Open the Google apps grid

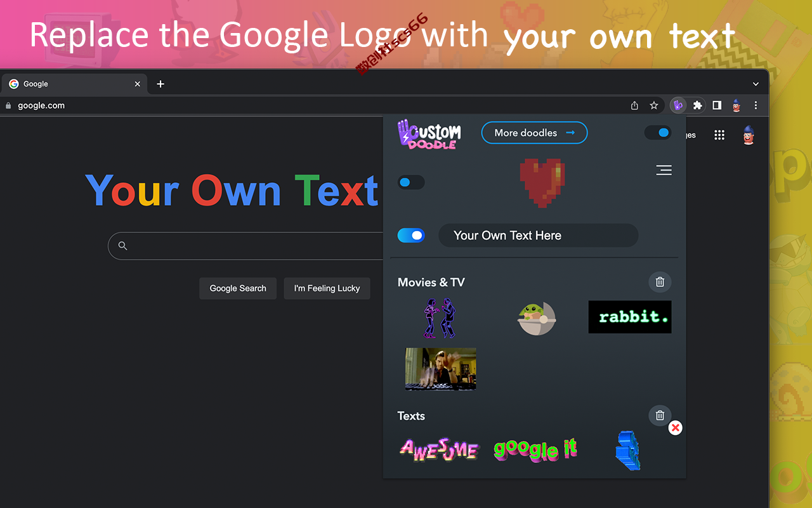[x=719, y=135]
